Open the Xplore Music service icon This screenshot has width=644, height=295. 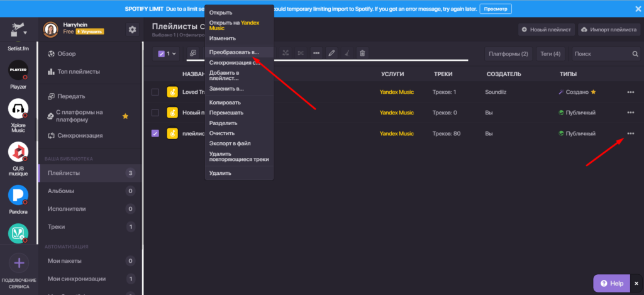[x=18, y=109]
